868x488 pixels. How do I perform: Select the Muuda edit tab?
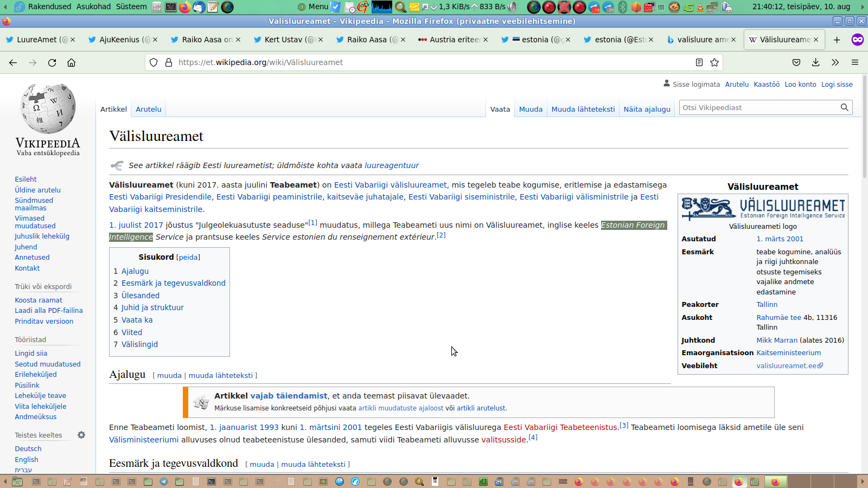[531, 109]
